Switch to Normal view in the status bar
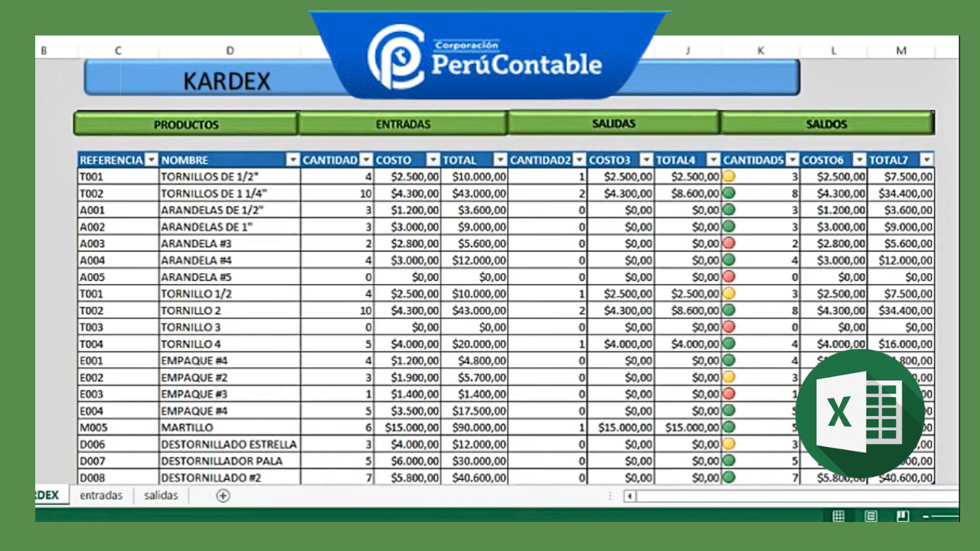The width and height of the screenshot is (980, 551). click(x=838, y=515)
